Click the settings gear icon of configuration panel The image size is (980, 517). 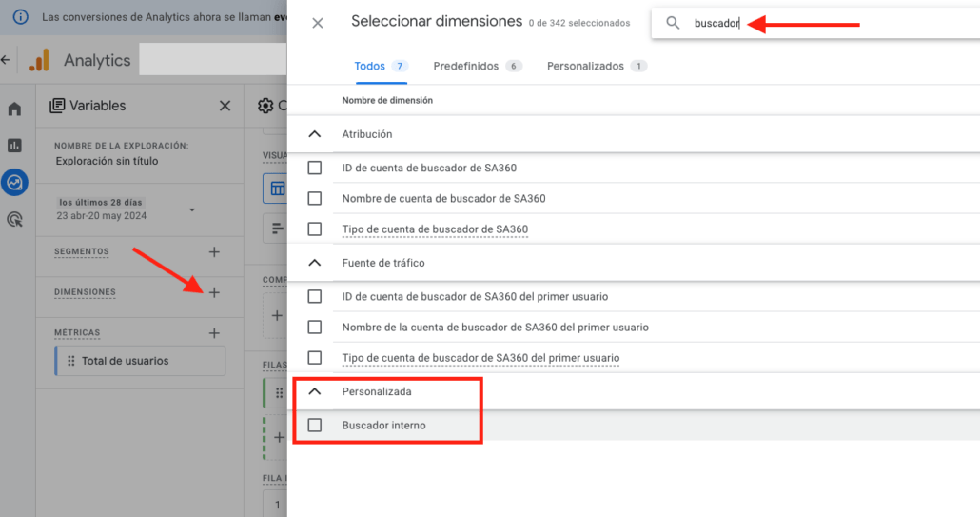coord(265,106)
